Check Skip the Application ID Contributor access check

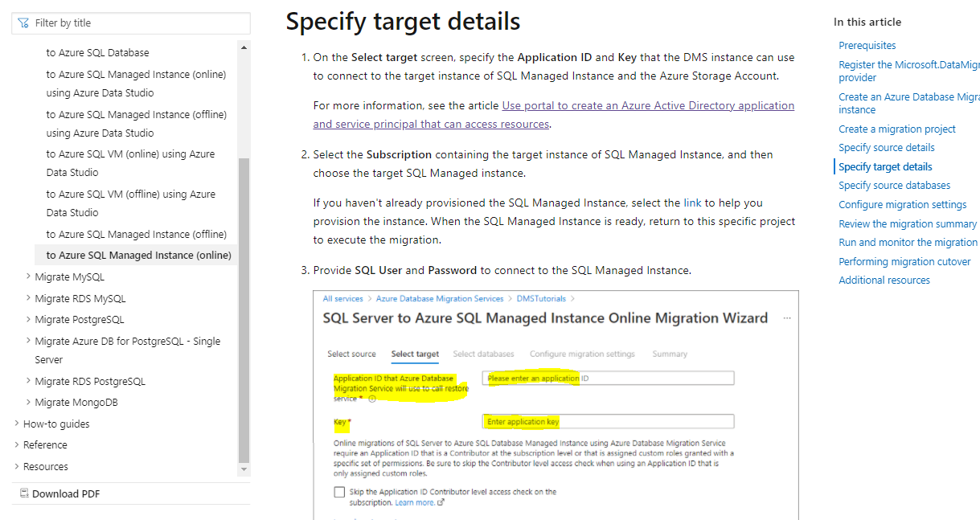(x=340, y=492)
